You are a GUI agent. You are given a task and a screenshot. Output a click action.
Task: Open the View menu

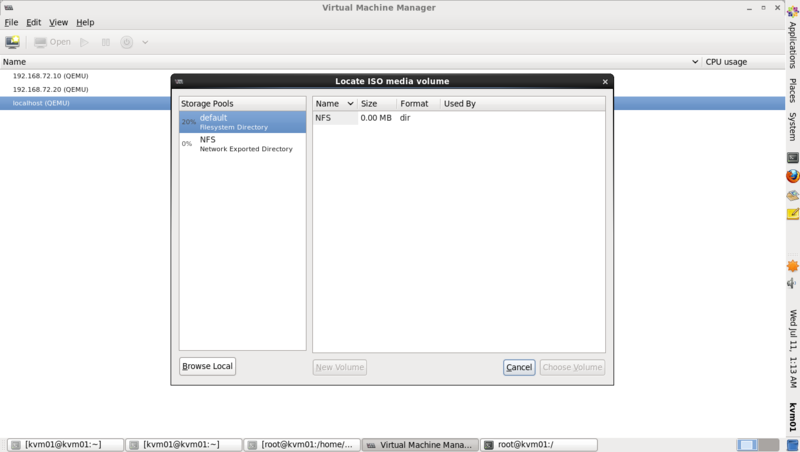click(58, 22)
